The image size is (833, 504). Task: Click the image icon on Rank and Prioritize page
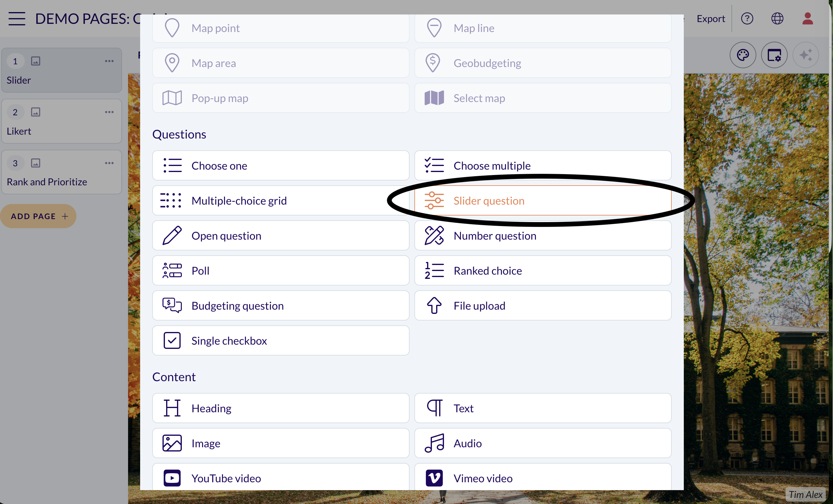pyautogui.click(x=36, y=163)
